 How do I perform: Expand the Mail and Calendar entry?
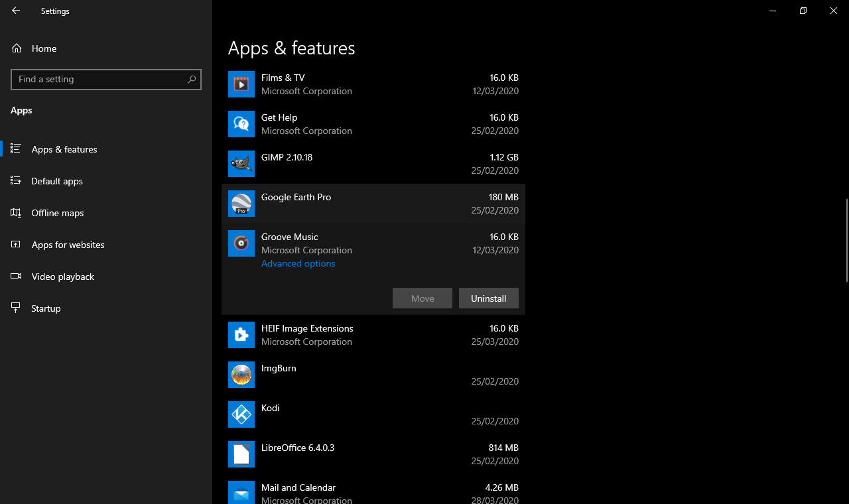pos(371,492)
